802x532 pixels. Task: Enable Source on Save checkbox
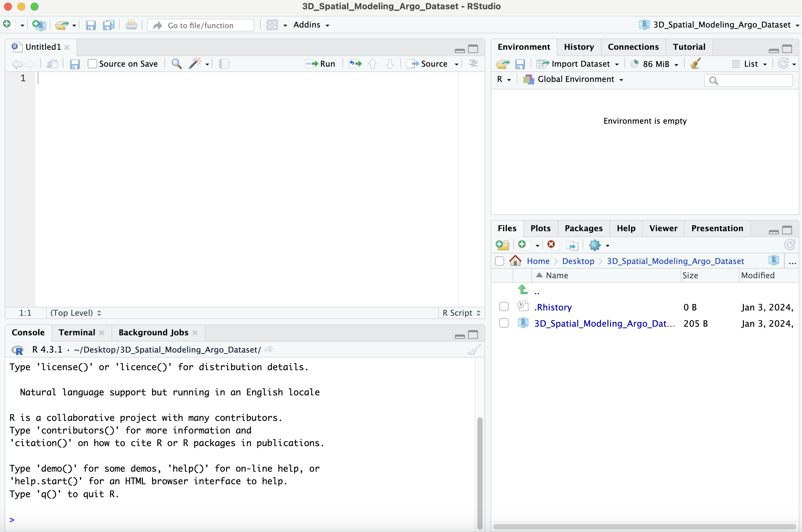coord(92,64)
